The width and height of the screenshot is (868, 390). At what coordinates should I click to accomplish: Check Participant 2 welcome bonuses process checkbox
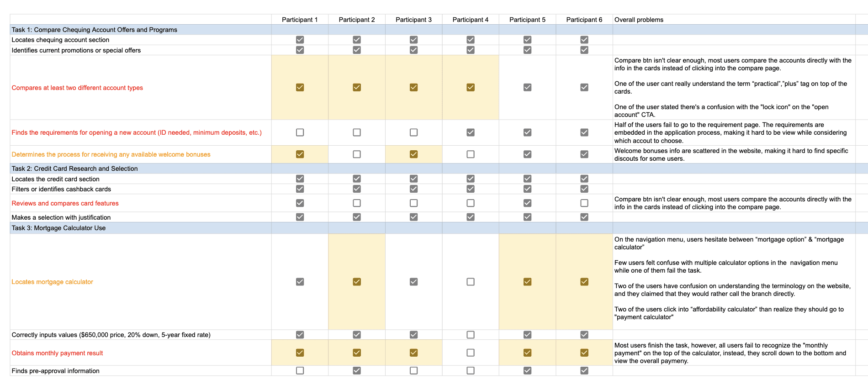(x=357, y=154)
